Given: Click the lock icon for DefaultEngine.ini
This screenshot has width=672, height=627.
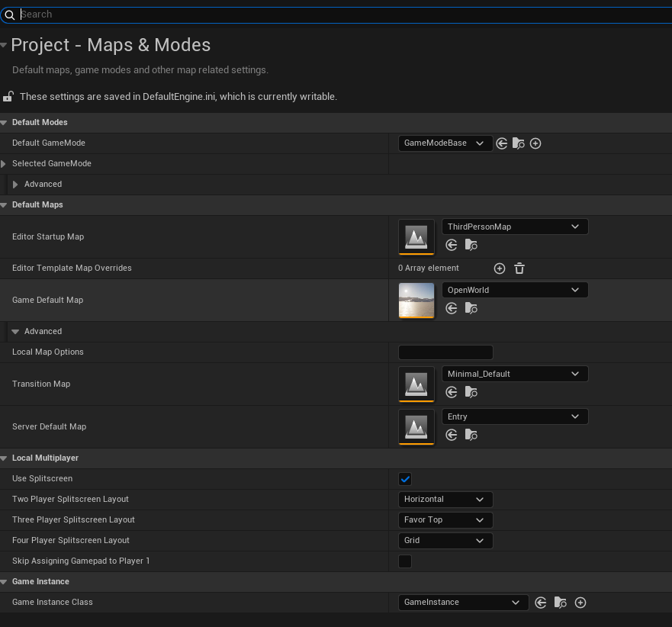Looking at the screenshot, I should [8, 97].
